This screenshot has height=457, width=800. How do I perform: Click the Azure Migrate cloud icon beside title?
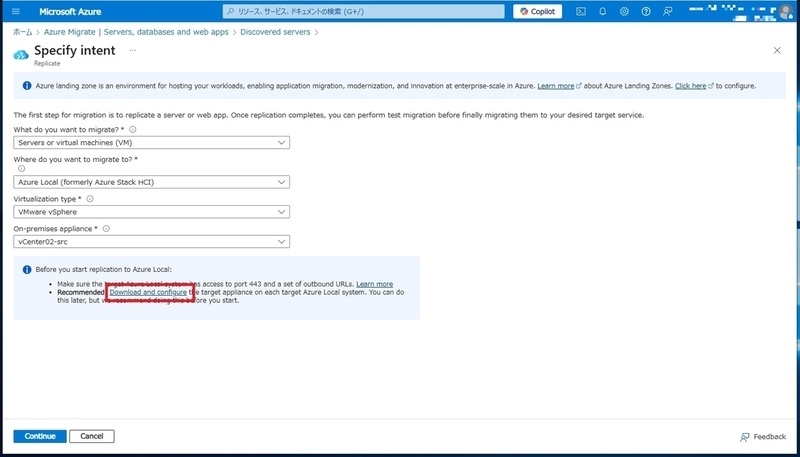pyautogui.click(x=21, y=55)
